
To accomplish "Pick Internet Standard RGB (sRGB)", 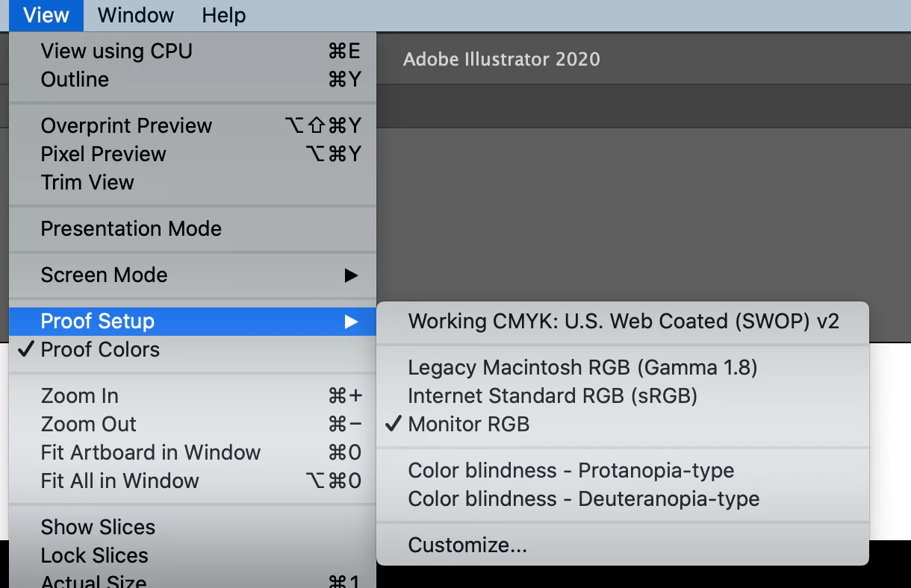I will coord(623,396).
